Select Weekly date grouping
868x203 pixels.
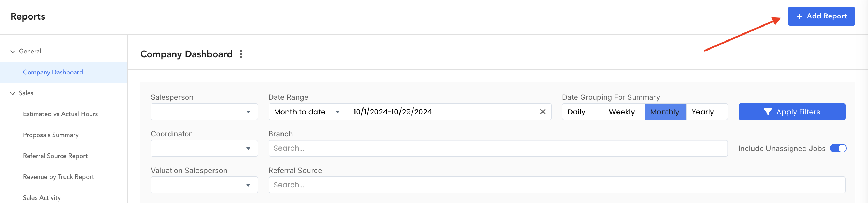click(x=624, y=112)
